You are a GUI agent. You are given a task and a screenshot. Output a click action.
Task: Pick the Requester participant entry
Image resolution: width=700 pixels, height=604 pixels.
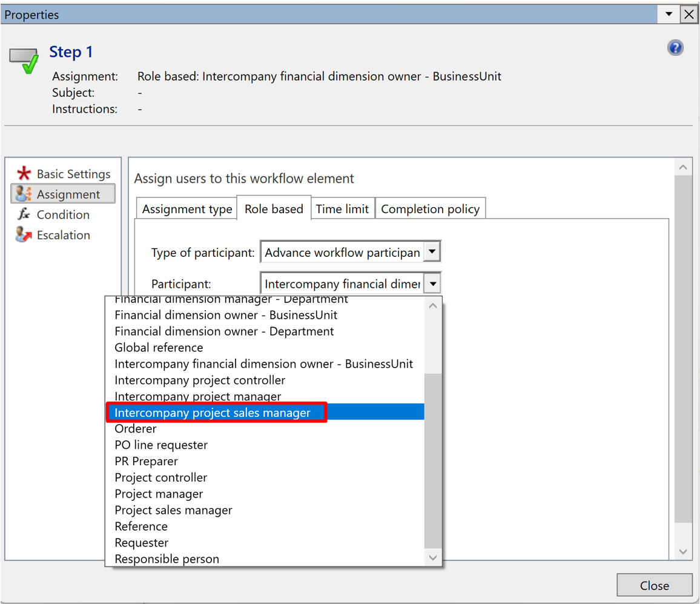[142, 542]
